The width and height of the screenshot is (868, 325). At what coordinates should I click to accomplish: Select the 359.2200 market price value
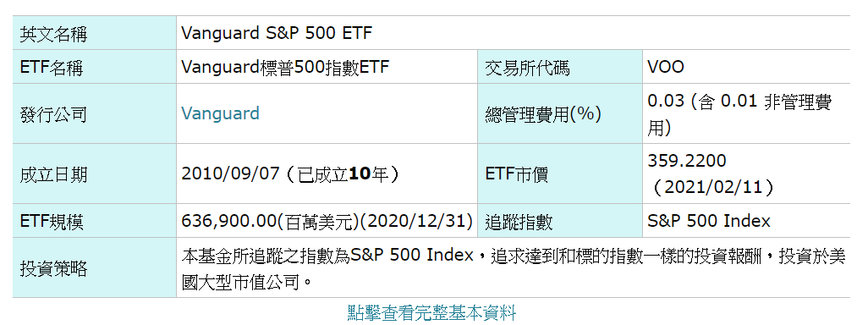point(686,161)
